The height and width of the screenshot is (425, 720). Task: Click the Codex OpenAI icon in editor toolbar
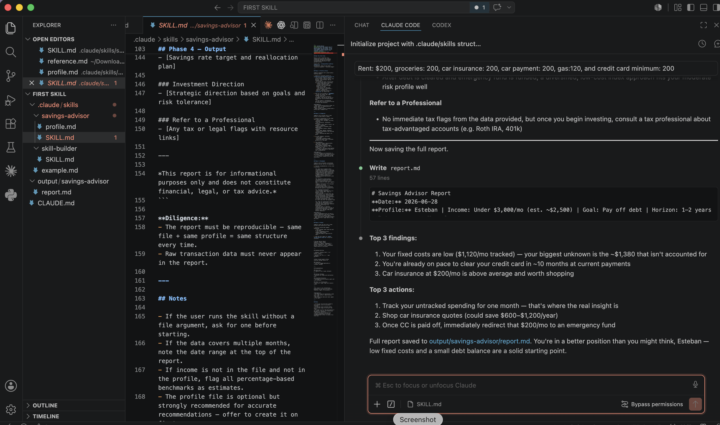pos(281,25)
